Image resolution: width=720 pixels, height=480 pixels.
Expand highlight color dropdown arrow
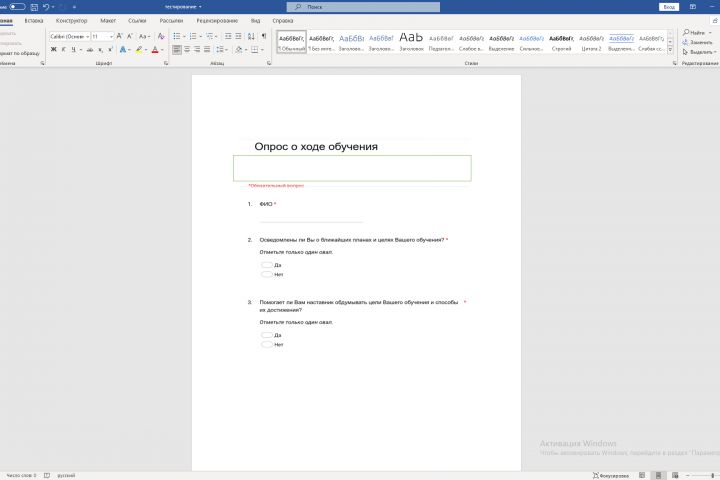tap(146, 49)
